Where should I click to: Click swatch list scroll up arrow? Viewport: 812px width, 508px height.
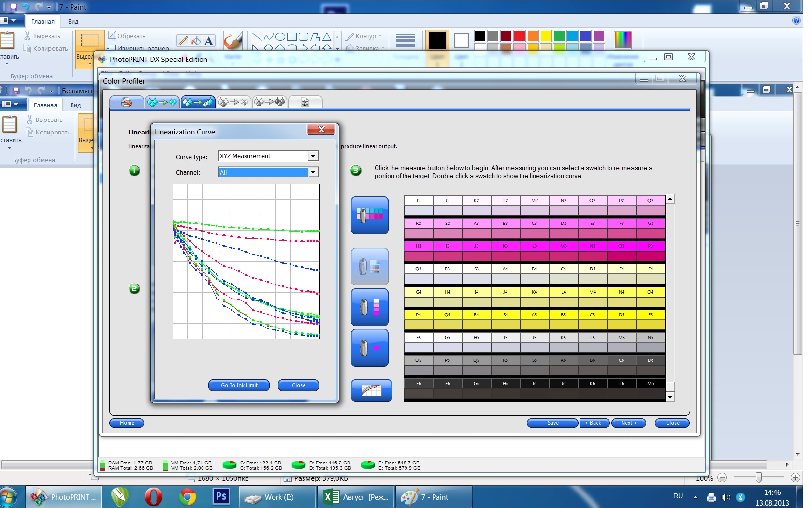pos(670,199)
